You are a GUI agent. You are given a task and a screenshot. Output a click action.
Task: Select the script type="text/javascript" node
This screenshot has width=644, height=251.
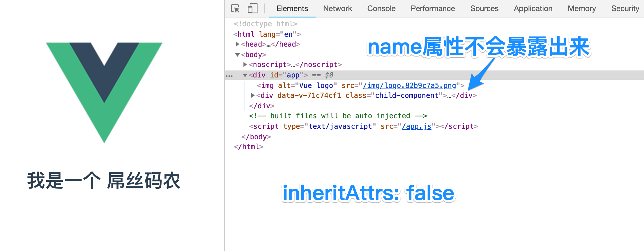tap(363, 126)
